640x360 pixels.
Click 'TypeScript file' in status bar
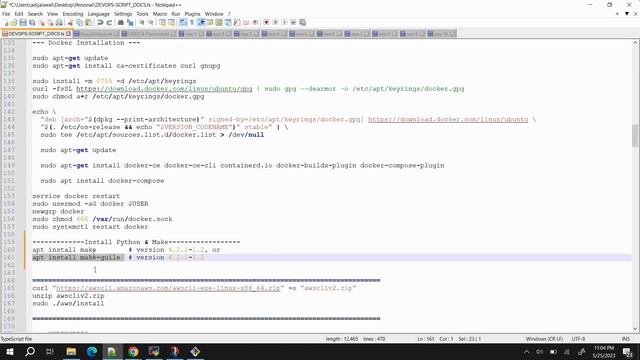point(16,339)
